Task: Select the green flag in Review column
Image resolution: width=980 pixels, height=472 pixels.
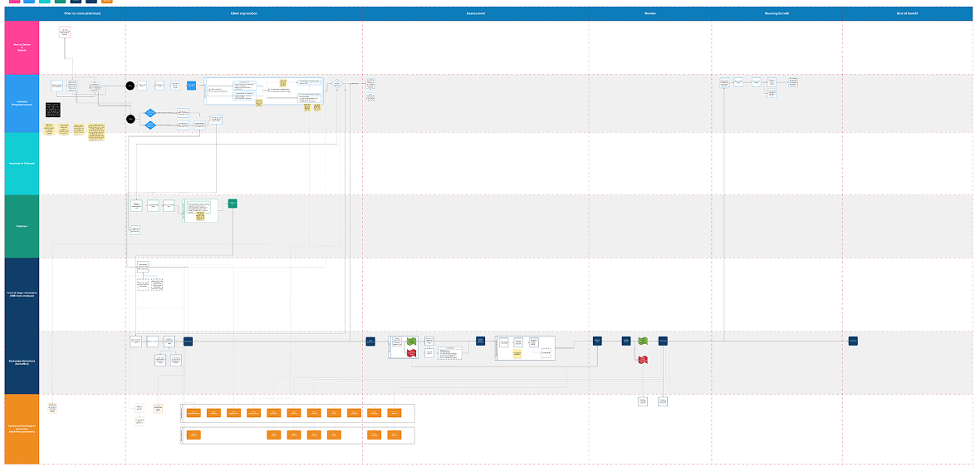Action: click(x=642, y=341)
